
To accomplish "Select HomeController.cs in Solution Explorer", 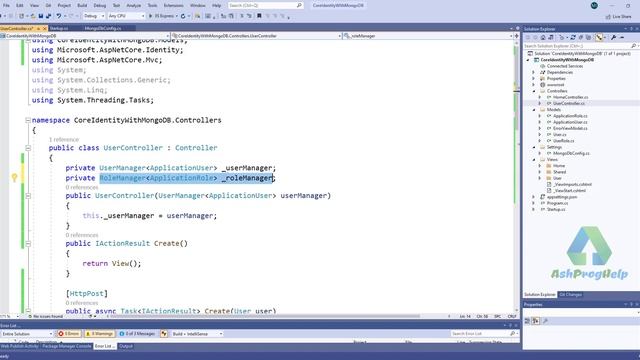I will (570, 97).
